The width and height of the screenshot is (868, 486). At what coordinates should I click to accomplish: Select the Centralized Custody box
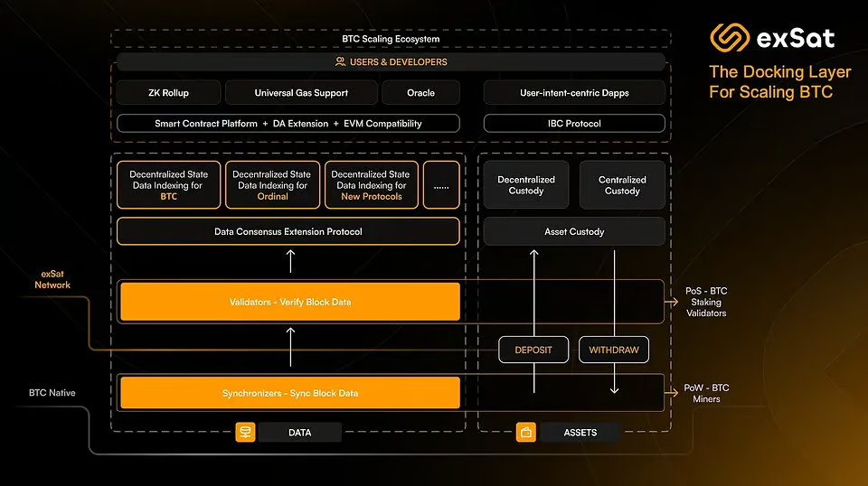tap(622, 185)
